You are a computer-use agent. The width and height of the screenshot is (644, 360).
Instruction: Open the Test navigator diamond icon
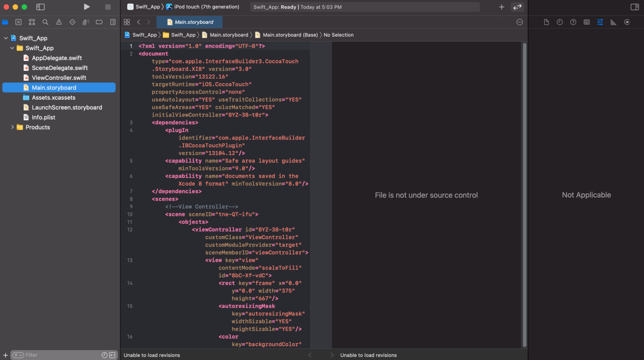(x=72, y=22)
